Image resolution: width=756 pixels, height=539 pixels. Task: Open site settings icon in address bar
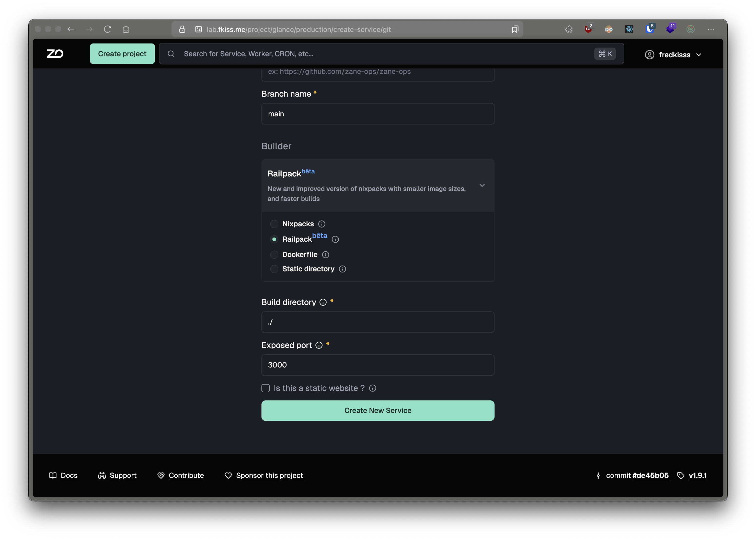pos(198,29)
